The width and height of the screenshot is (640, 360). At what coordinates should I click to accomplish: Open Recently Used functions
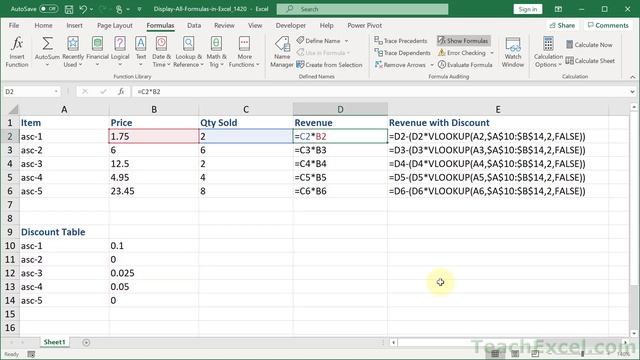(x=73, y=52)
